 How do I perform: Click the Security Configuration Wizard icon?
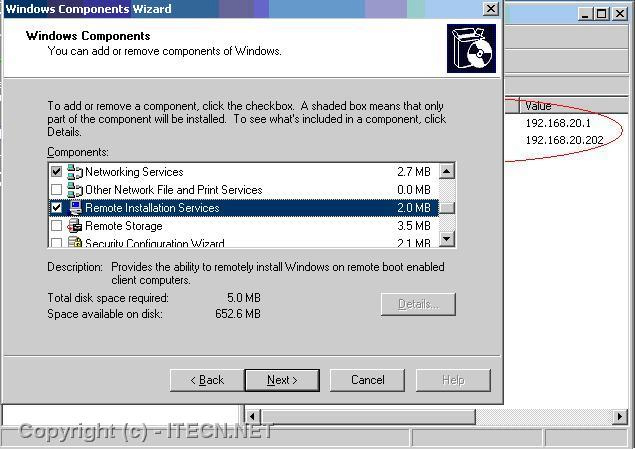[75, 243]
